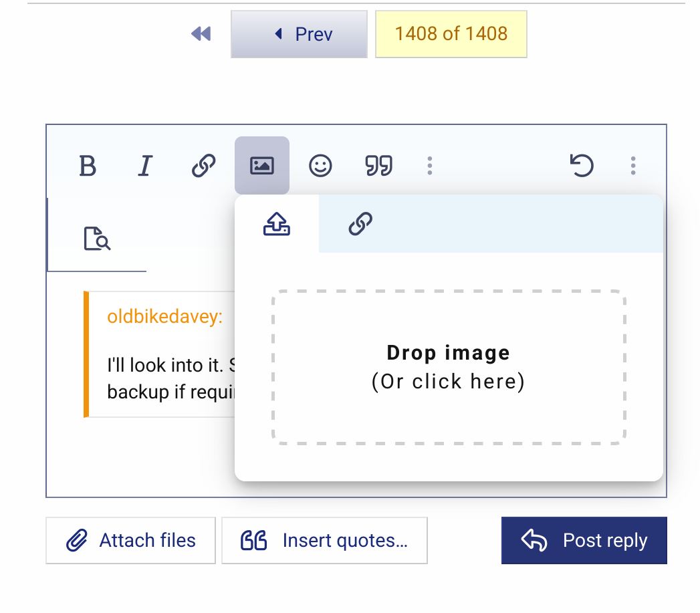The width and height of the screenshot is (700, 613).
Task: Jump to first page double-arrow icon
Action: [x=201, y=34]
